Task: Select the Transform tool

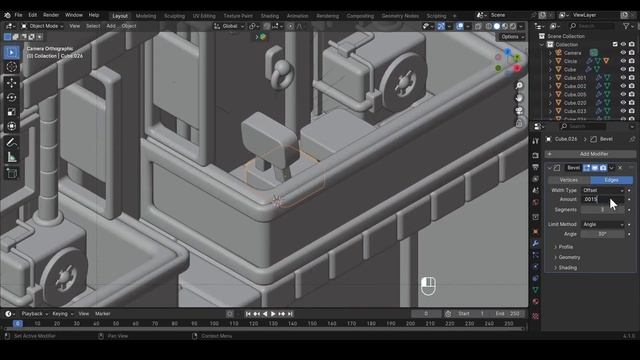Action: [x=11, y=126]
